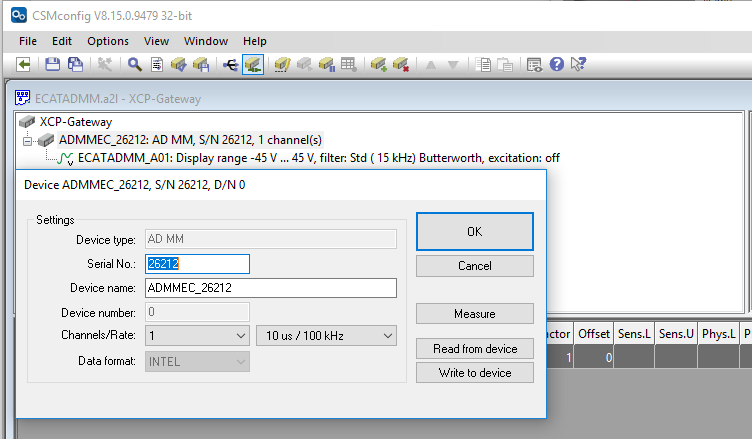Click Write to device button

(475, 373)
